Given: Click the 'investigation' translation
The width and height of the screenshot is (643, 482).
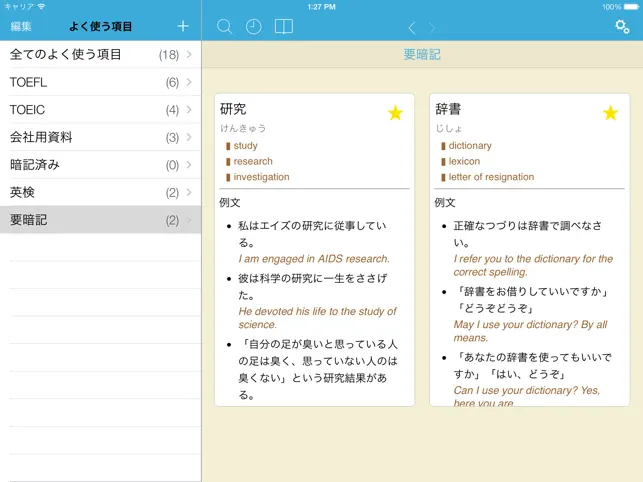Looking at the screenshot, I should [261, 177].
